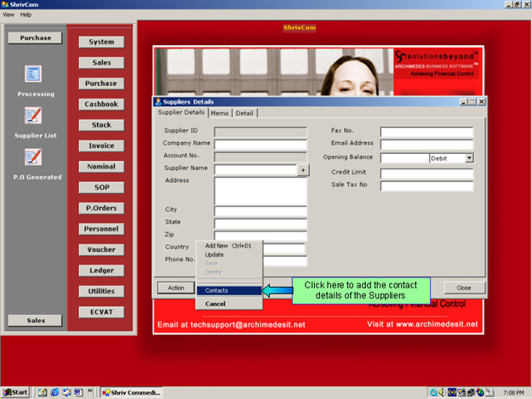Image resolution: width=532 pixels, height=399 pixels.
Task: Click the Windows Start button
Action: tap(15, 392)
